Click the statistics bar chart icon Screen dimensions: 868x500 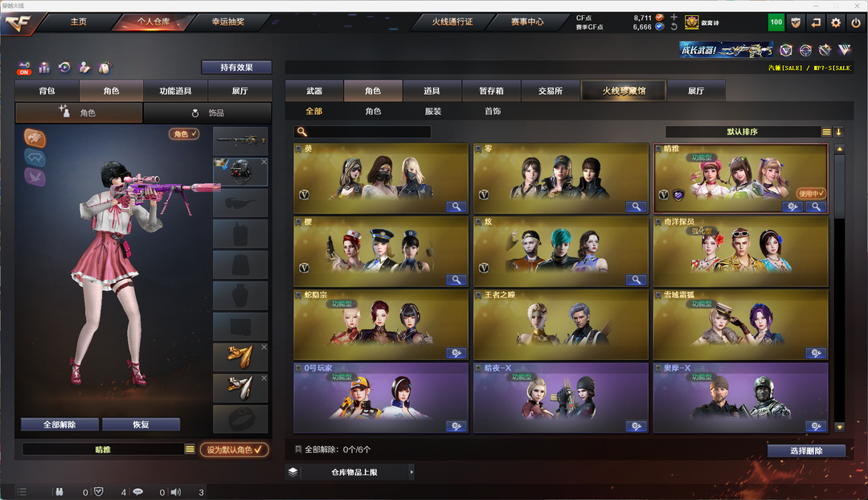[x=44, y=68]
